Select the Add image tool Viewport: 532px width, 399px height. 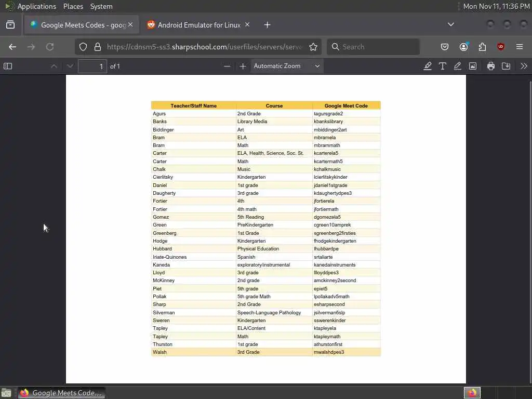click(x=473, y=66)
